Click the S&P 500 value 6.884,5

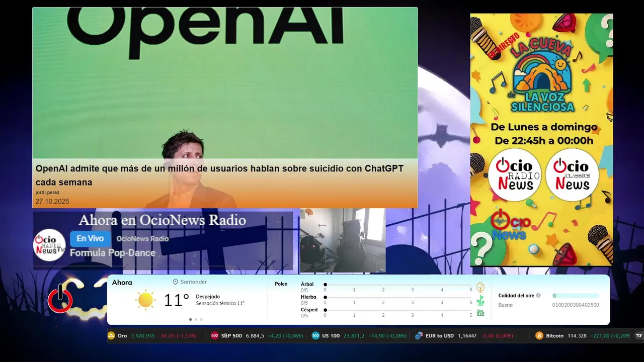255,335
